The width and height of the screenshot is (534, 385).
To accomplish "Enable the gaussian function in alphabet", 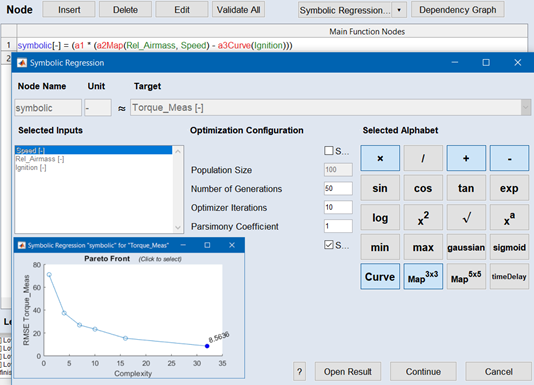I will point(466,247).
